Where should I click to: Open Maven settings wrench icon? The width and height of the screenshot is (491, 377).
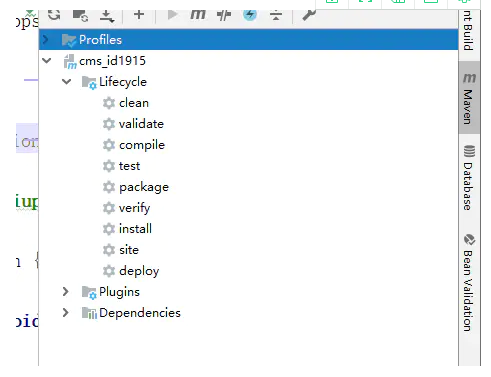pos(309,15)
